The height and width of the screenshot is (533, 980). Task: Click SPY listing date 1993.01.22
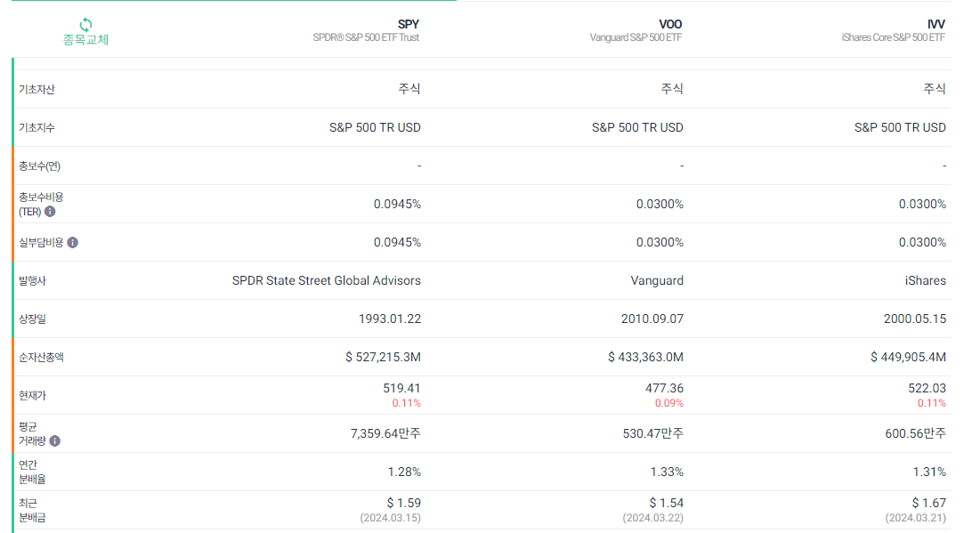click(390, 319)
